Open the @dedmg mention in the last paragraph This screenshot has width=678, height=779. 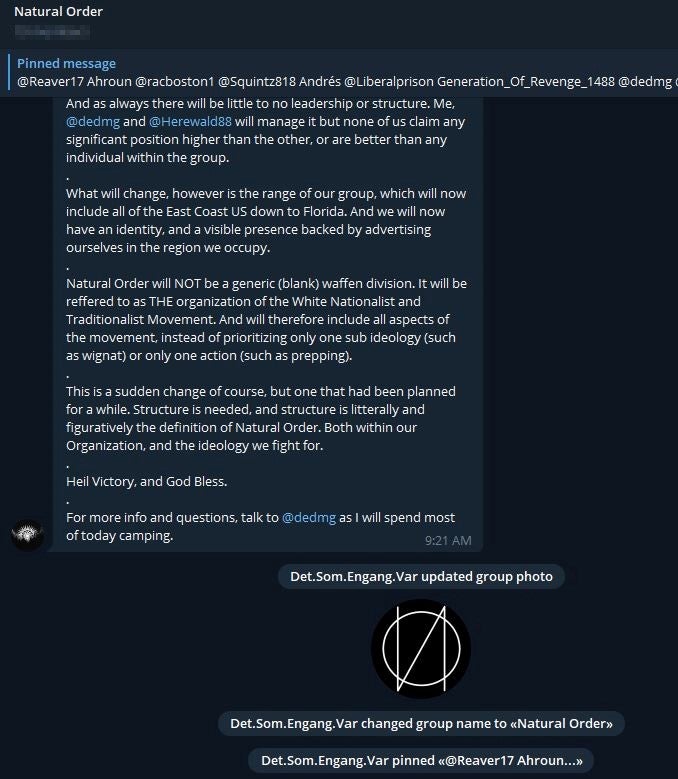tap(309, 518)
